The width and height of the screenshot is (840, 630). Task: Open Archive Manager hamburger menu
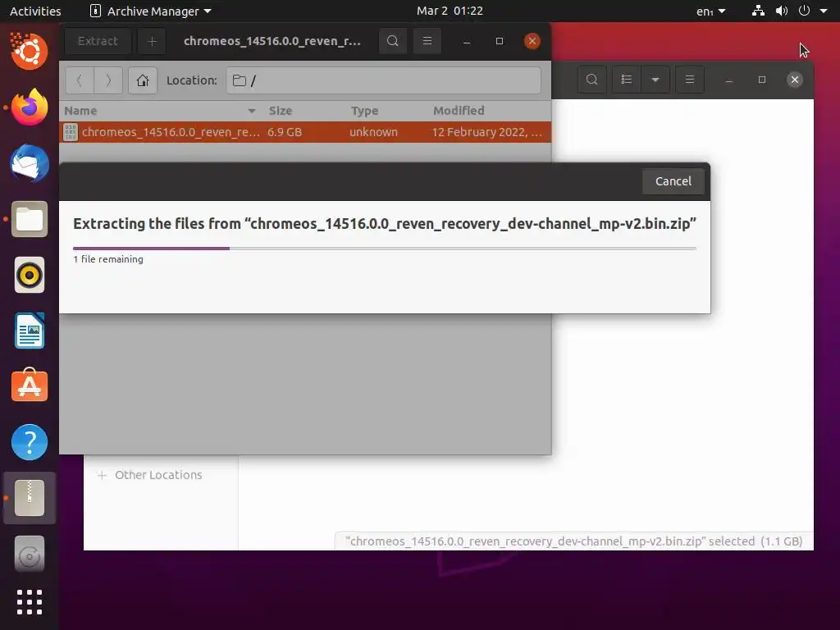tap(427, 41)
